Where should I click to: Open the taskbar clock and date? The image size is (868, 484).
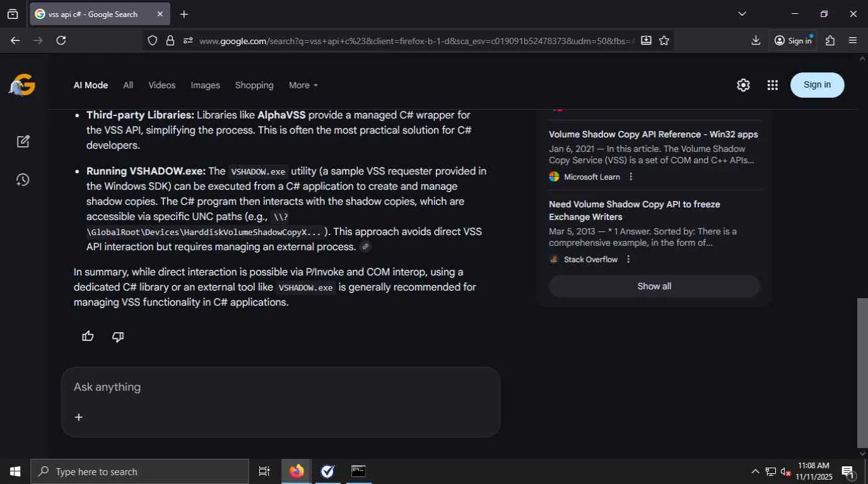814,471
